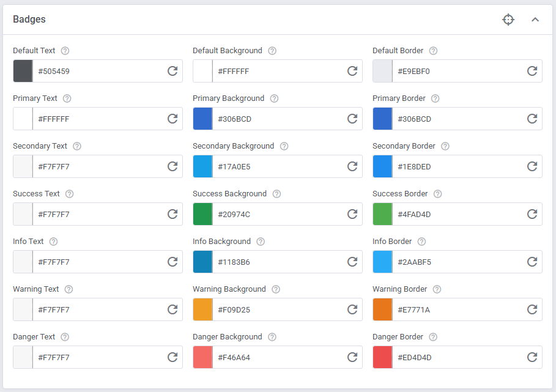The width and height of the screenshot is (556, 392).
Task: Open the Danger Background swatch
Action: pyautogui.click(x=202, y=357)
